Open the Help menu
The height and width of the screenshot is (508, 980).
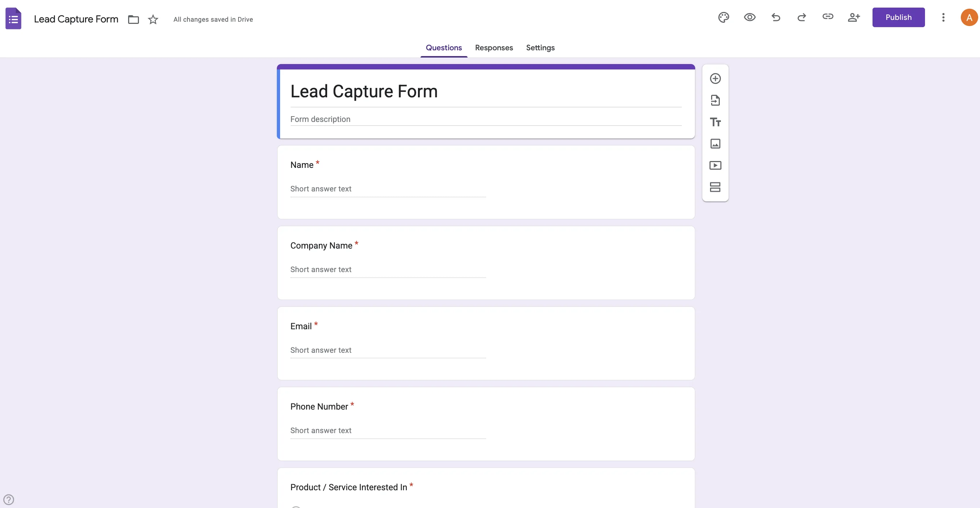(x=9, y=499)
